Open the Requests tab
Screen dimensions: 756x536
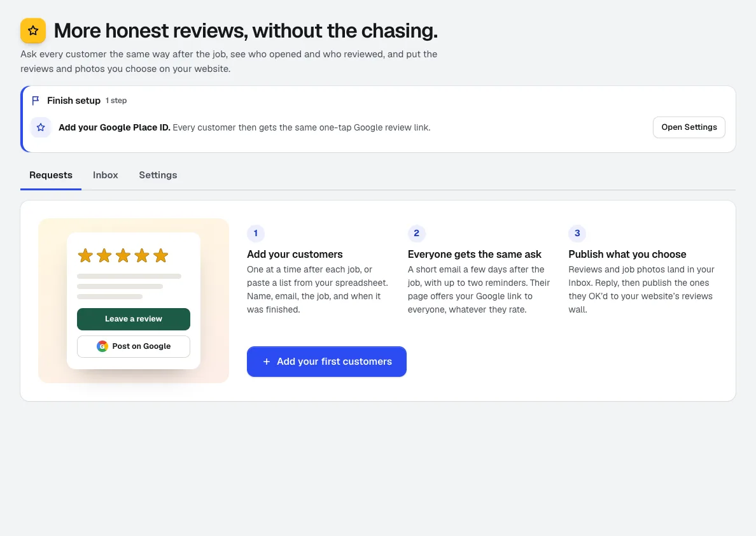[x=51, y=175]
